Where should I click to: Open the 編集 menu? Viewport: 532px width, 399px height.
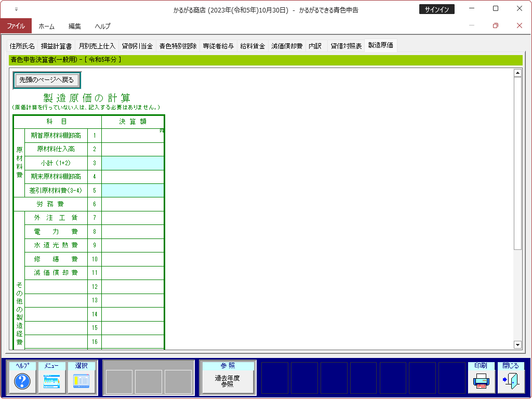click(x=75, y=26)
